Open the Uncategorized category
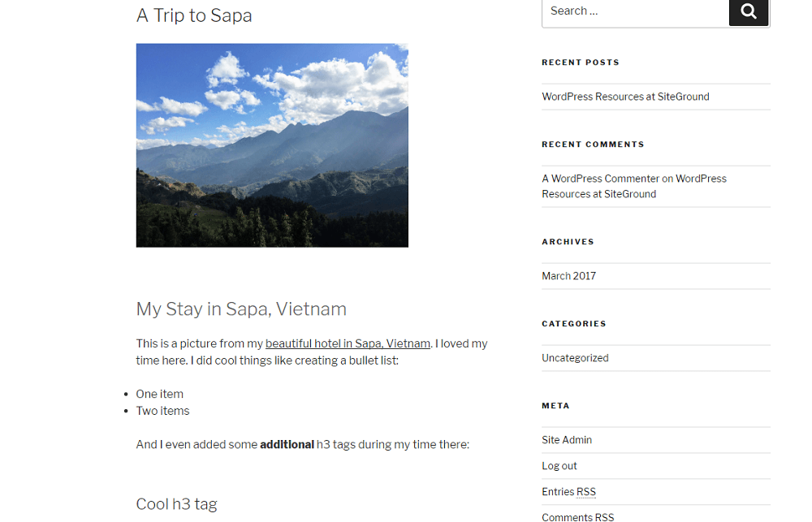The height and width of the screenshot is (522, 812). click(x=575, y=358)
